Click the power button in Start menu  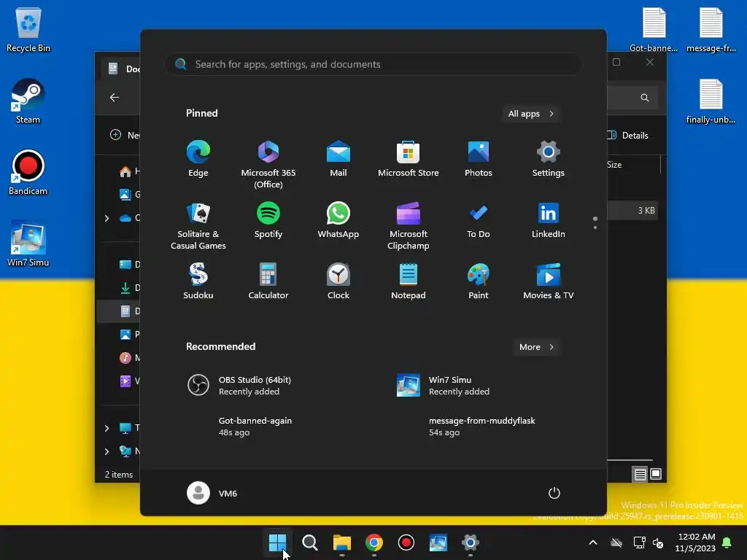[x=554, y=493]
